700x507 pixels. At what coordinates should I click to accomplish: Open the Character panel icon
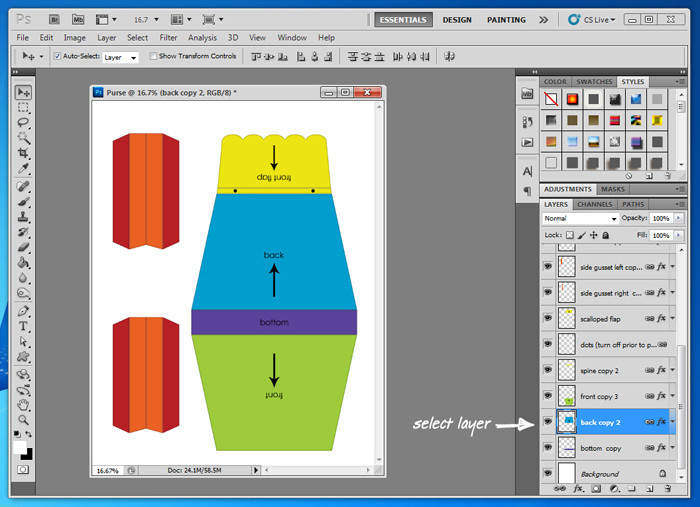click(x=527, y=171)
